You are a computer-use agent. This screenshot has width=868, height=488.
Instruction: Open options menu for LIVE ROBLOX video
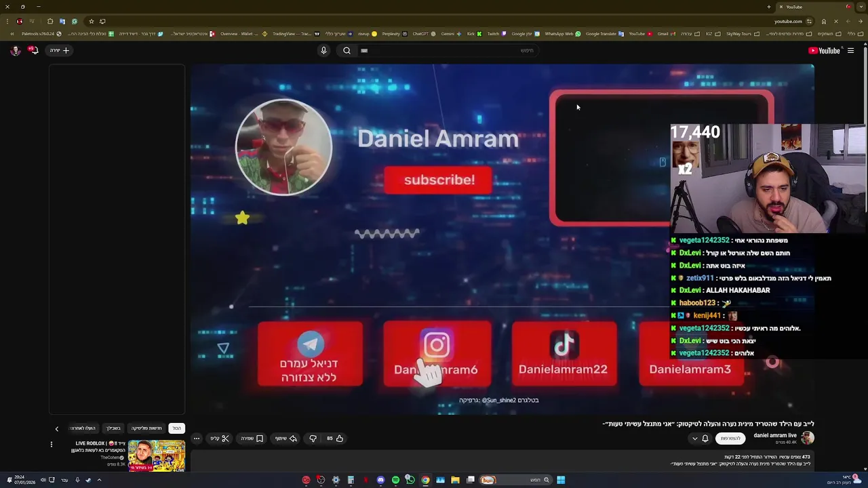pos(51,445)
